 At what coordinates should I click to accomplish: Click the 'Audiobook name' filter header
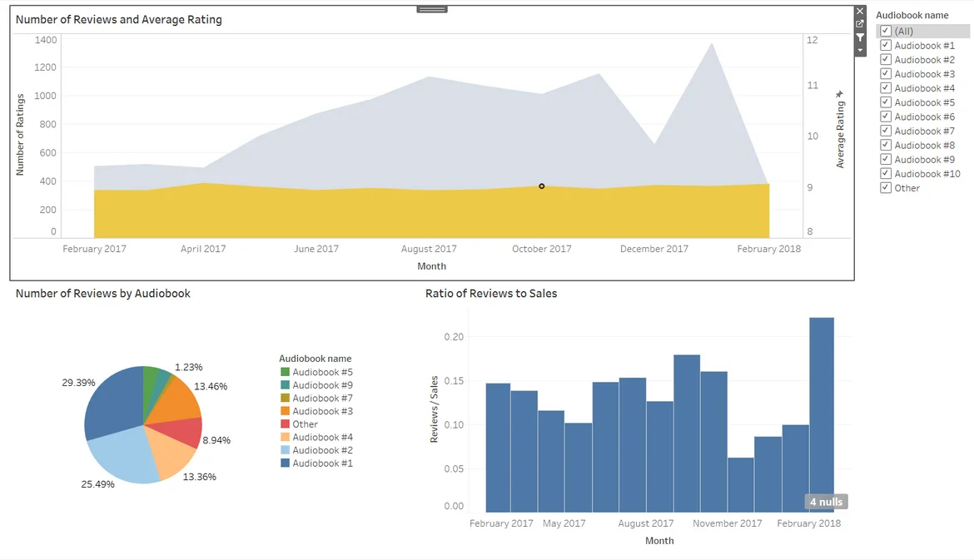click(912, 15)
